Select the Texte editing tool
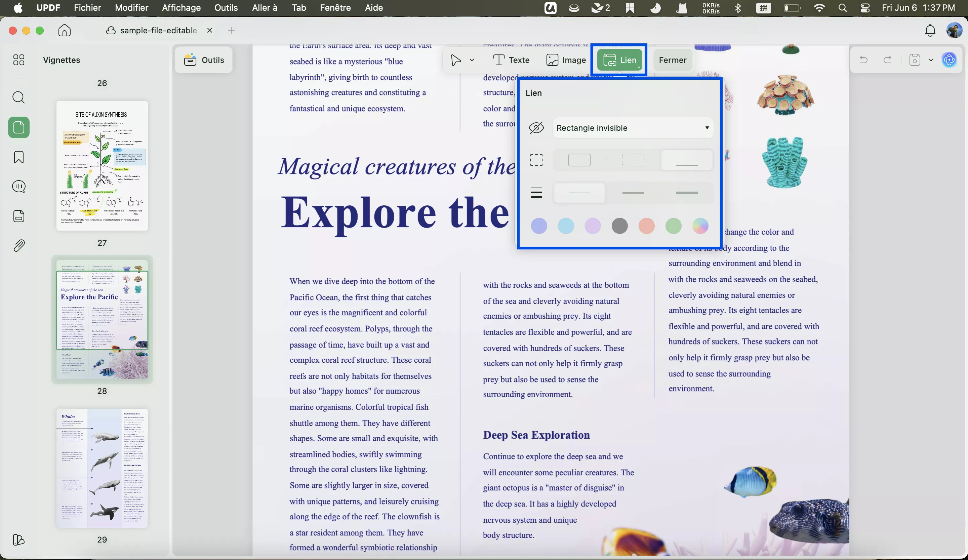The width and height of the screenshot is (968, 560). tap(511, 60)
